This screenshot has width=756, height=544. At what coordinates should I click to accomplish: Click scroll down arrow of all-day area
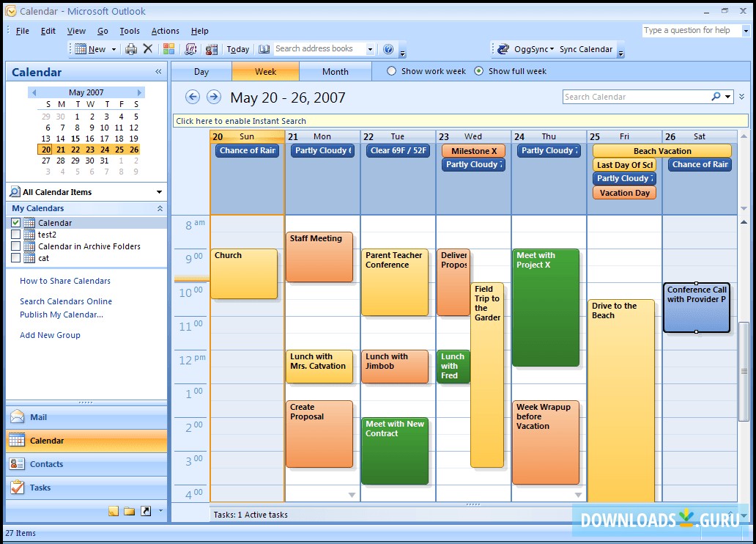(744, 208)
